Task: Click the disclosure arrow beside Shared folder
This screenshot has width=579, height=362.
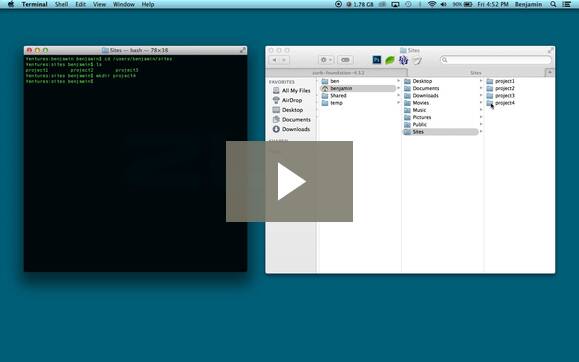Action: 398,95
